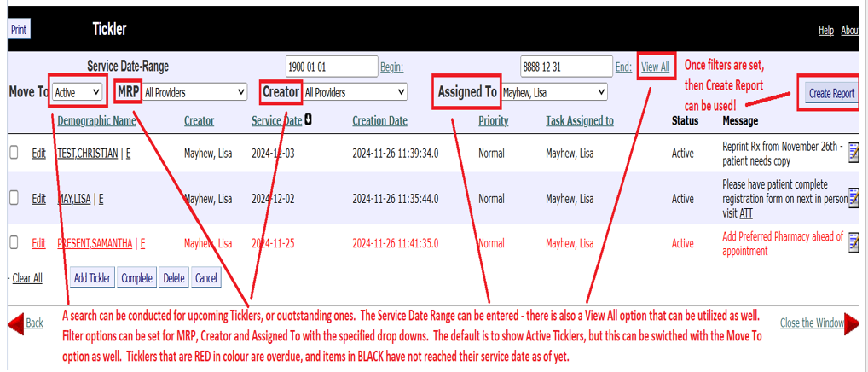868x372 pixels.
Task: Open the Move To Active dropdown
Action: [x=77, y=91]
